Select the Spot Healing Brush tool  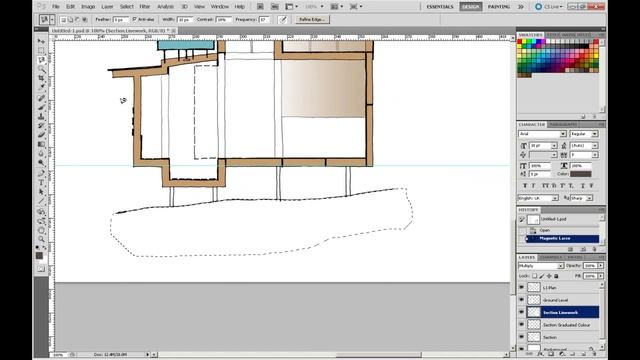[x=41, y=98]
